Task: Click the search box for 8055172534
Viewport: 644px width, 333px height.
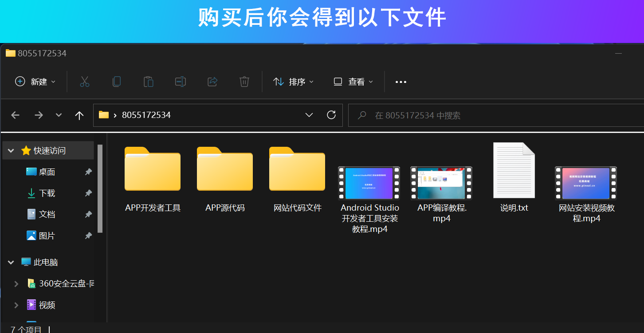Action: 496,115
